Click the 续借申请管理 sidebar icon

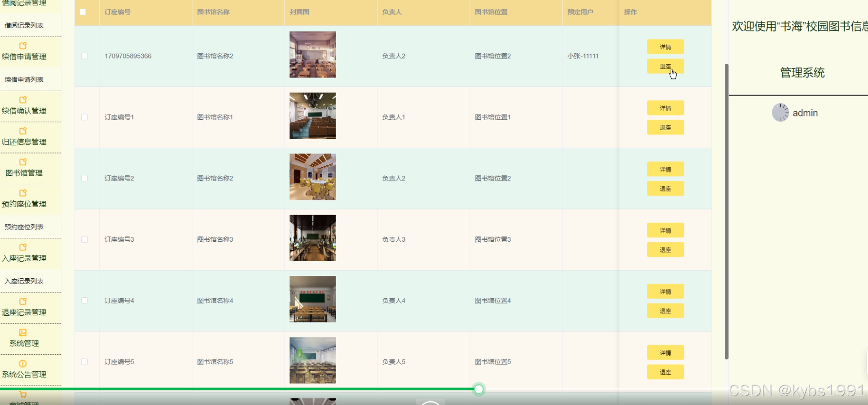coord(23,46)
